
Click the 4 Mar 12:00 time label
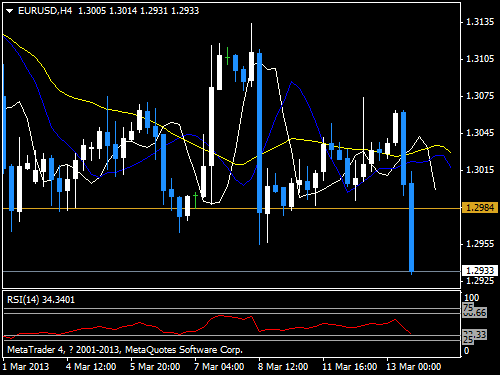[91, 367]
